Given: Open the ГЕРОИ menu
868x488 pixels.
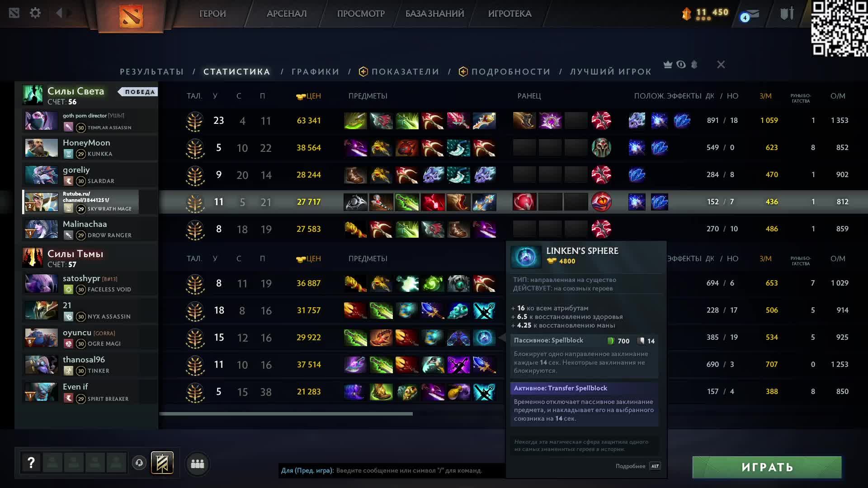Looking at the screenshot, I should tap(212, 14).
